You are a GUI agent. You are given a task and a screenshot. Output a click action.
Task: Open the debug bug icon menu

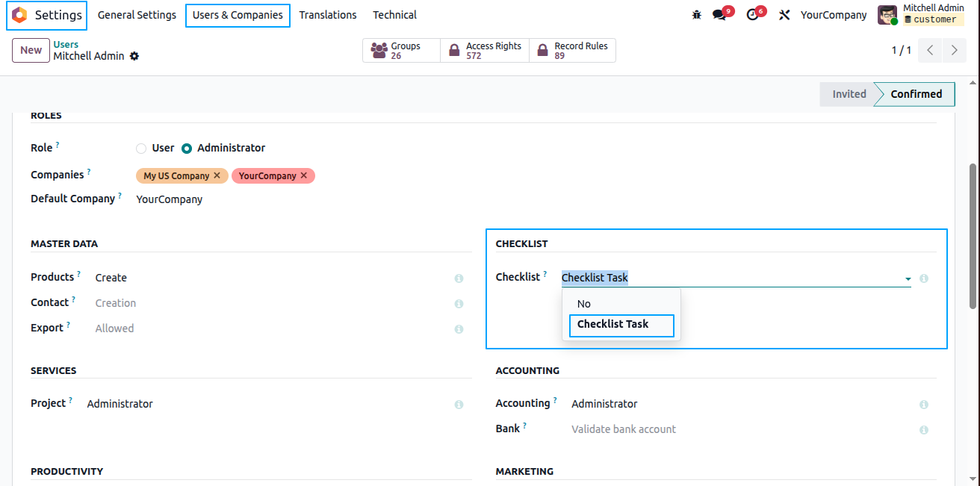click(x=697, y=15)
